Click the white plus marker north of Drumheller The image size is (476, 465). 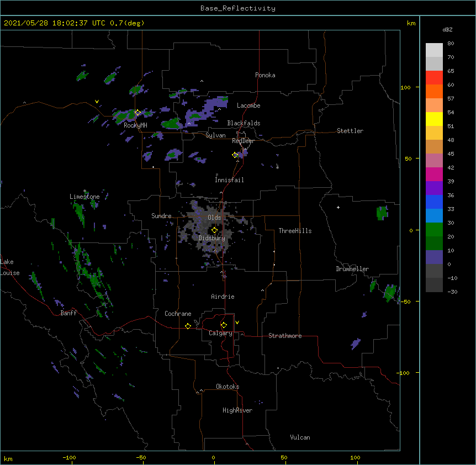[338, 207]
